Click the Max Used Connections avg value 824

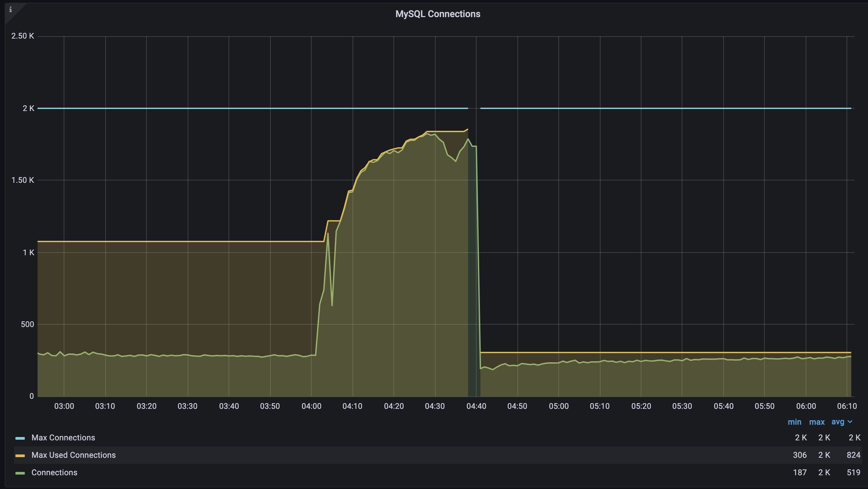[853, 455]
